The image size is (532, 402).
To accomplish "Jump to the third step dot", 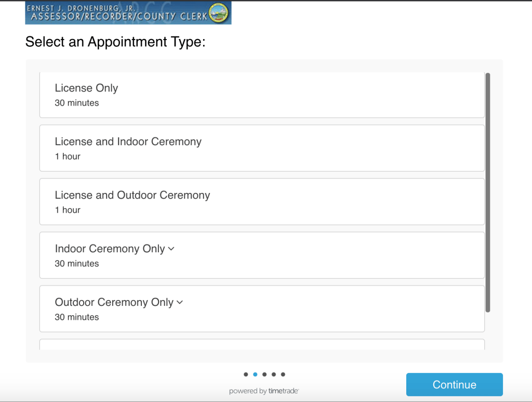I will [264, 374].
